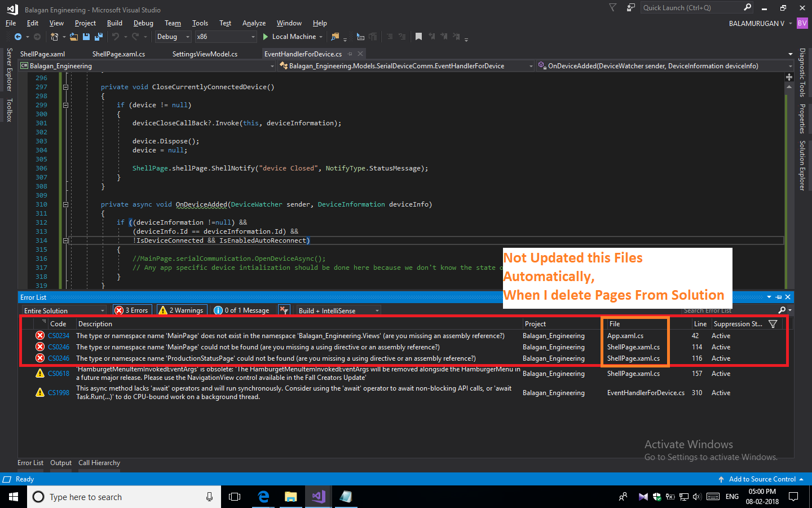Toggle visibility of the 3 Errors

pos(132,310)
